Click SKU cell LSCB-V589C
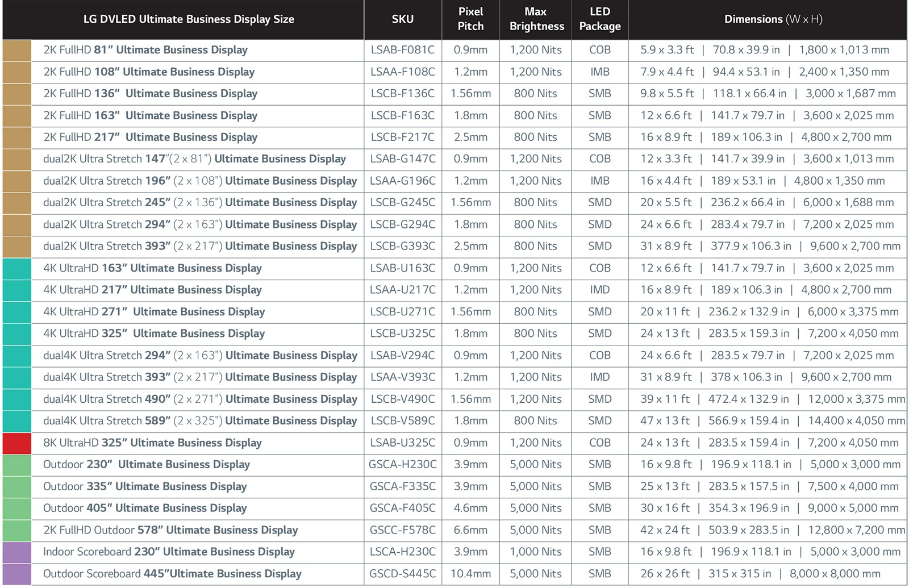The height and width of the screenshot is (588, 909). tap(403, 421)
